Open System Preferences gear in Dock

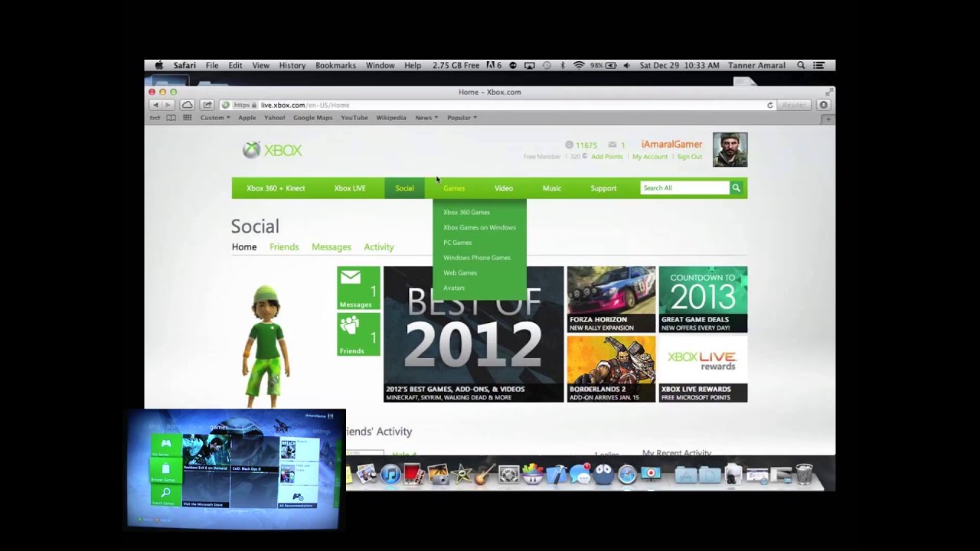pos(509,474)
